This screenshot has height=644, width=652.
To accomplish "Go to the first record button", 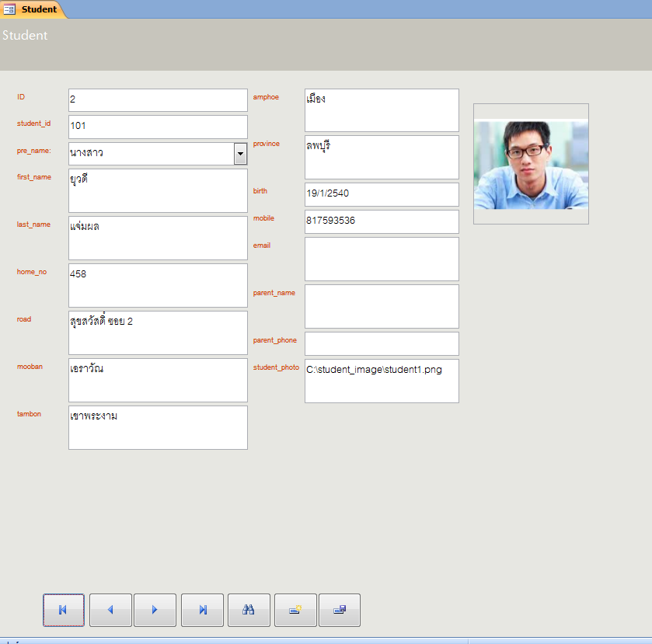I will click(64, 610).
